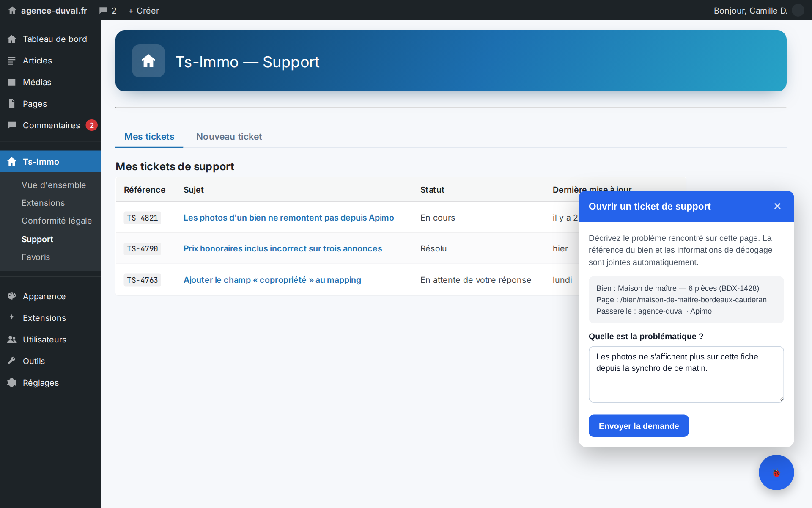Click in the problématique text area
Viewport: 812px width, 508px height.
pyautogui.click(x=686, y=374)
